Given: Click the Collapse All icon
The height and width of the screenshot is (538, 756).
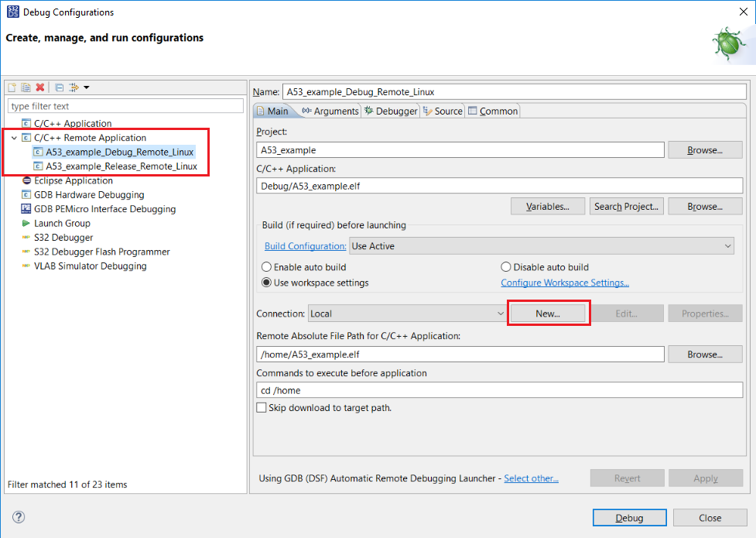Looking at the screenshot, I should [59, 87].
